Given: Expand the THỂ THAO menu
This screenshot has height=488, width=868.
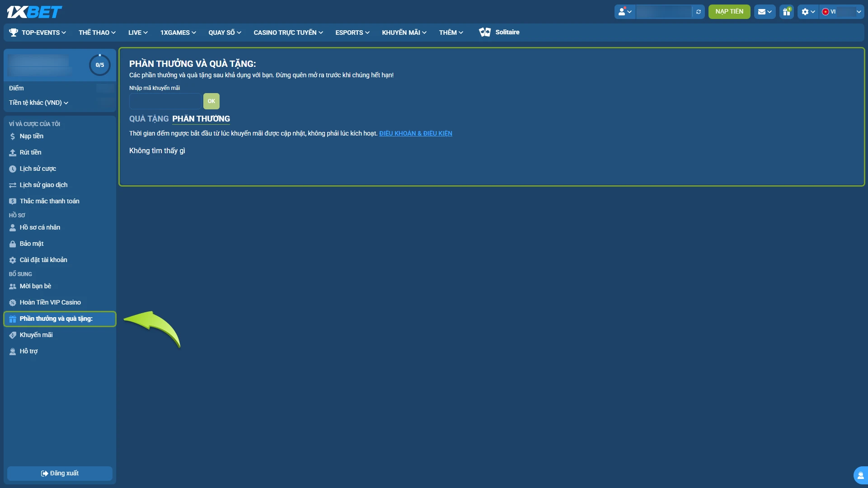Looking at the screenshot, I should [97, 33].
